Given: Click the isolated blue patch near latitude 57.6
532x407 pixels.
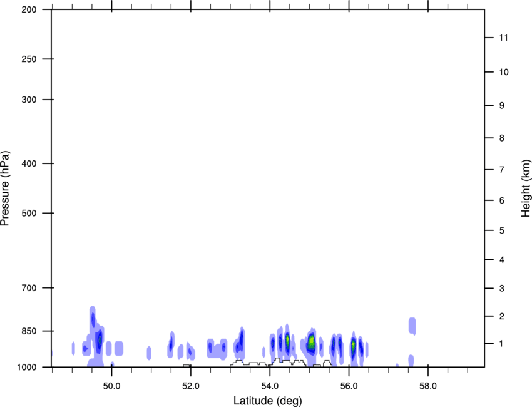Looking at the screenshot, I should pyautogui.click(x=412, y=326).
